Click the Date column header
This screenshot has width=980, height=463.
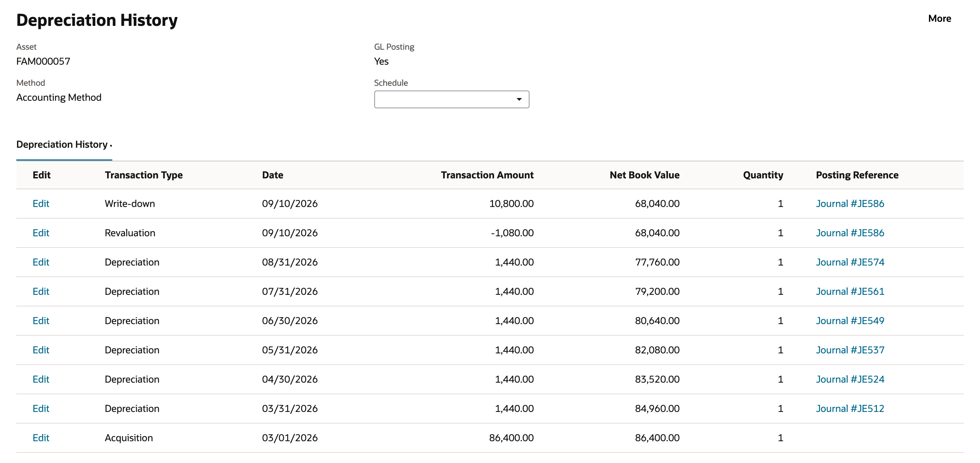tap(272, 175)
